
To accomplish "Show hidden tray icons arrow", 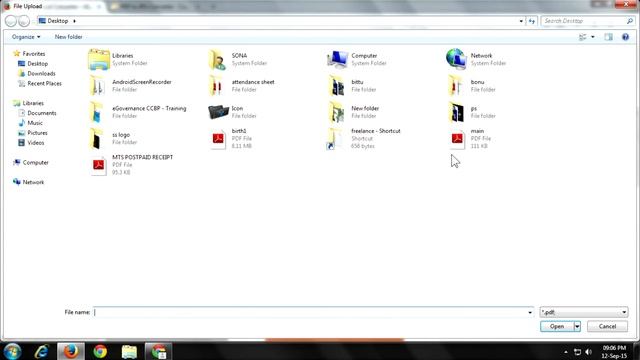I will [x=566, y=352].
